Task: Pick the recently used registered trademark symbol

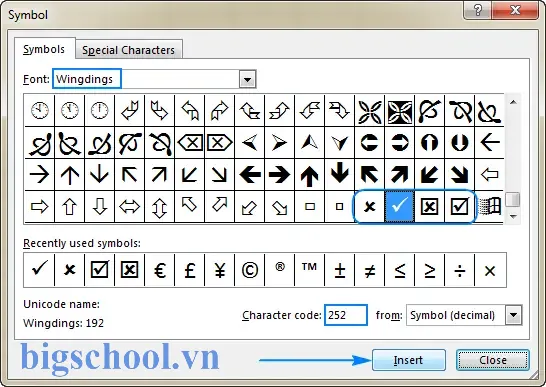Action: click(280, 270)
